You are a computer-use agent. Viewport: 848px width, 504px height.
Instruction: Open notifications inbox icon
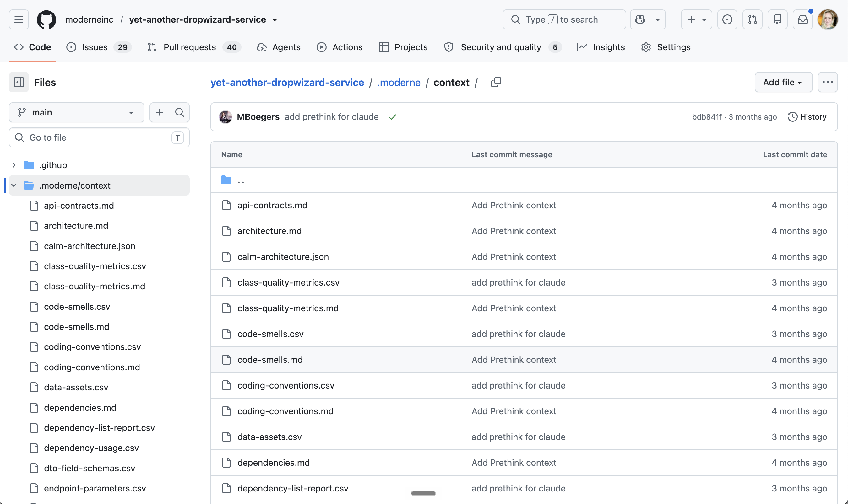[803, 19]
